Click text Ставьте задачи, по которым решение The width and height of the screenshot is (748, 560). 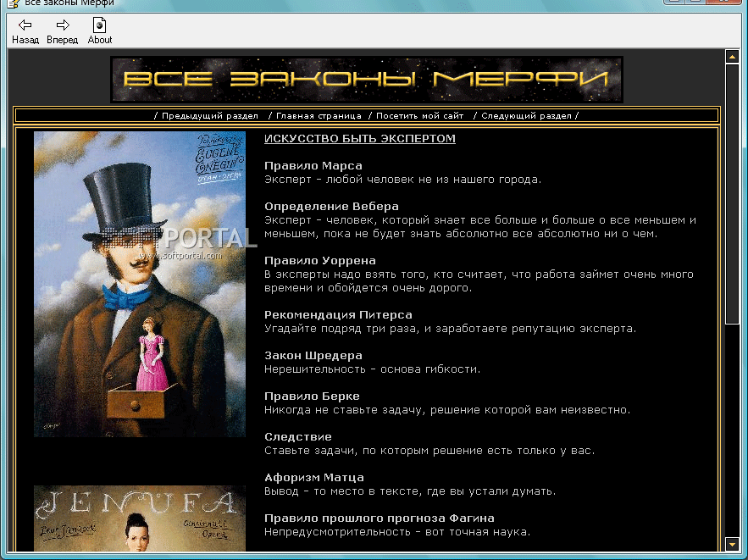pos(374,451)
